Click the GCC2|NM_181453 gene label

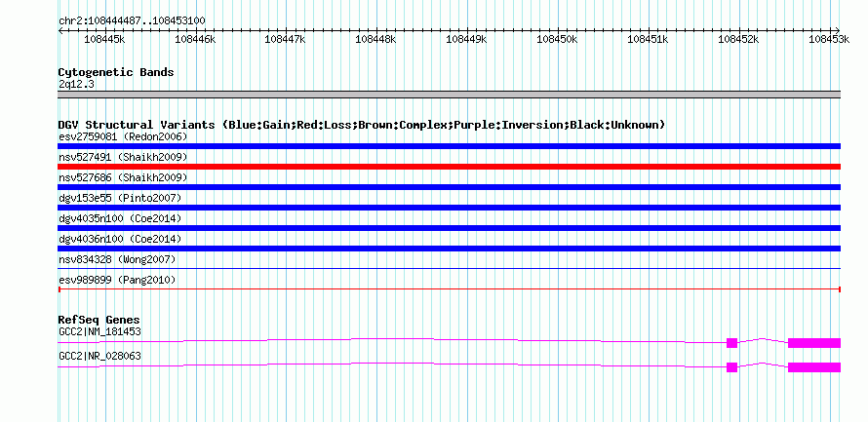[x=99, y=331]
